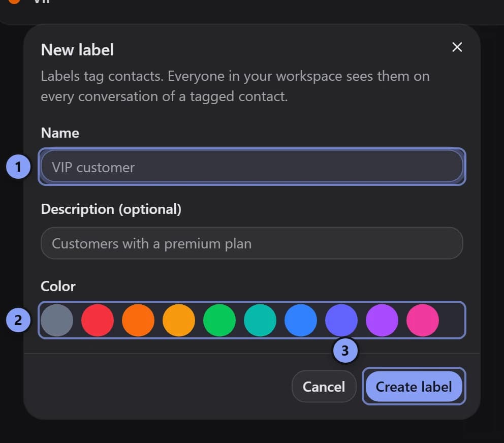
Task: Focus the Description (optional) field
Action: pyautogui.click(x=251, y=243)
